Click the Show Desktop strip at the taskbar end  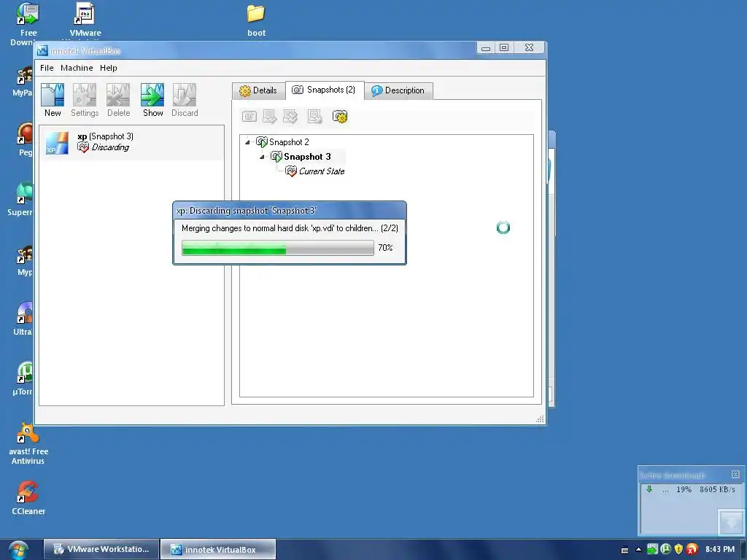click(x=743, y=550)
